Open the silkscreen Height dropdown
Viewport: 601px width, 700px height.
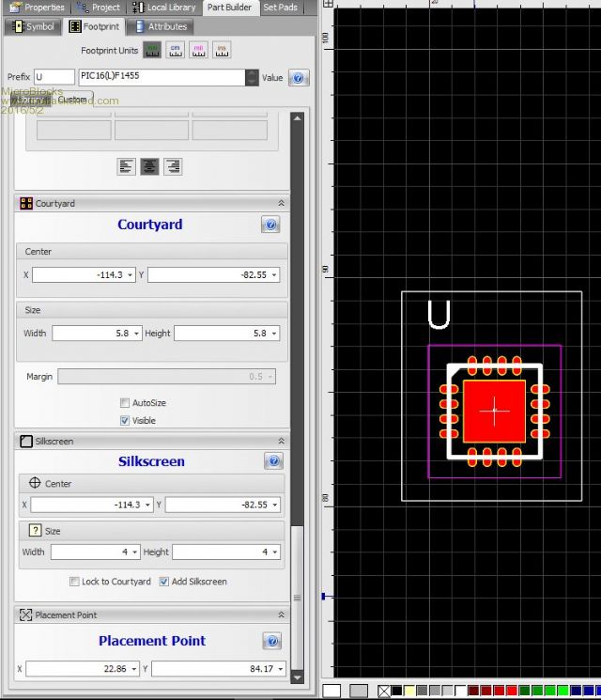tap(273, 552)
